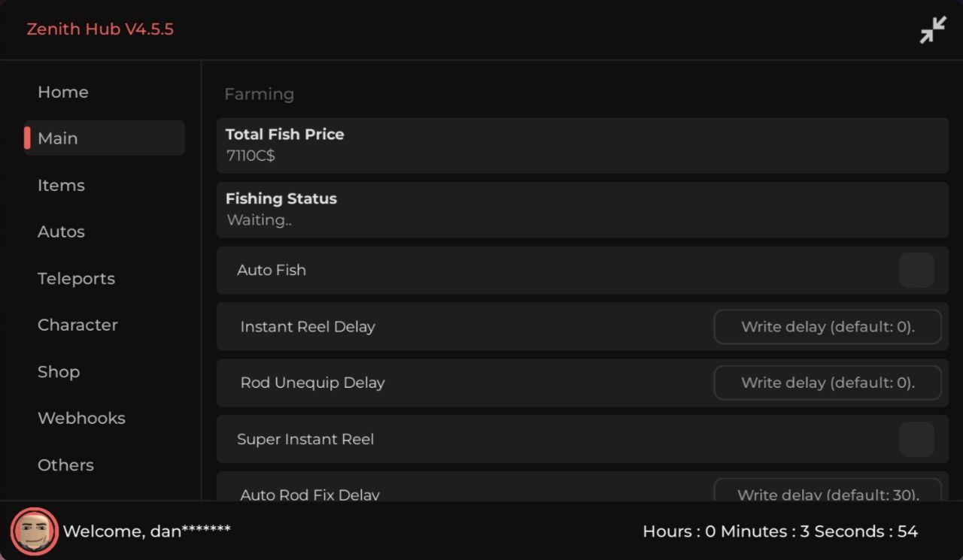Switch to the Items tab
The image size is (963, 560).
[61, 185]
